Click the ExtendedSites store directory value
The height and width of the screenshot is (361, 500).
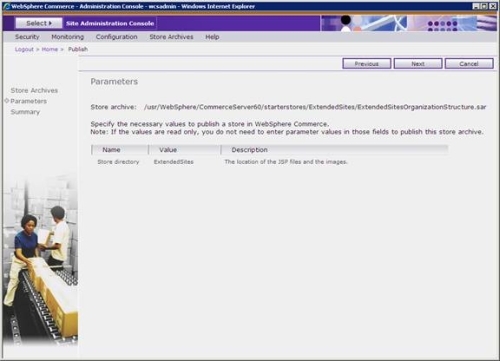[174, 162]
